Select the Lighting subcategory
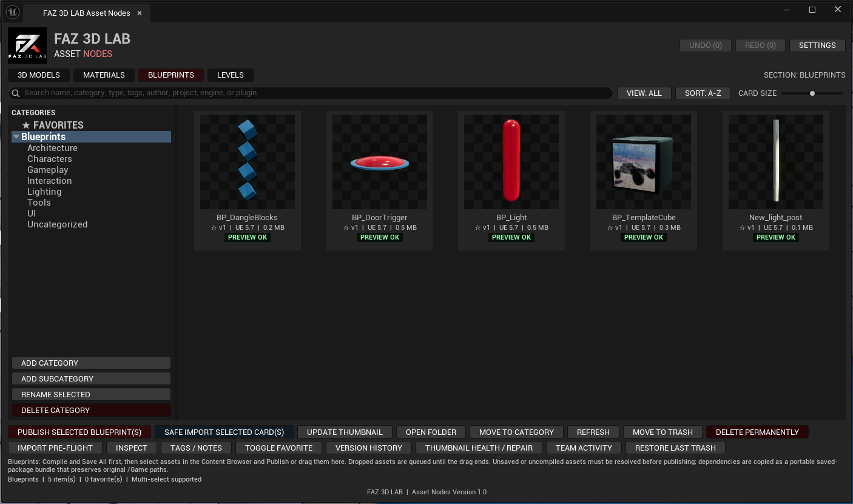Viewport: 853px width, 504px height. point(44,192)
